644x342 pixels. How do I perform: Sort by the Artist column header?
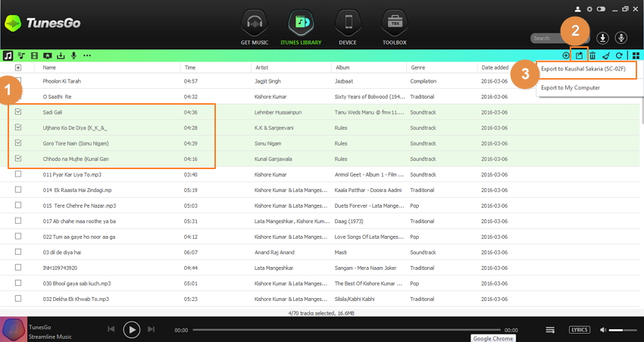tap(261, 67)
